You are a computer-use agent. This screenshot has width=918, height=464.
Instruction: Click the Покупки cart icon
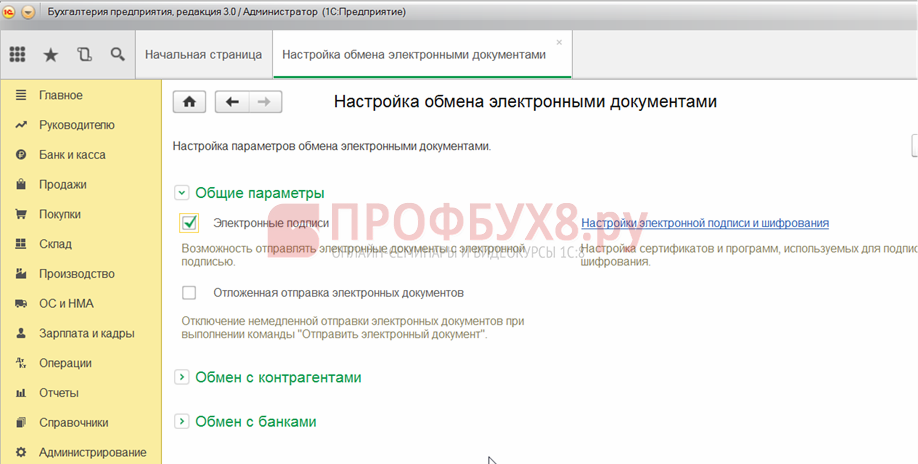21,214
